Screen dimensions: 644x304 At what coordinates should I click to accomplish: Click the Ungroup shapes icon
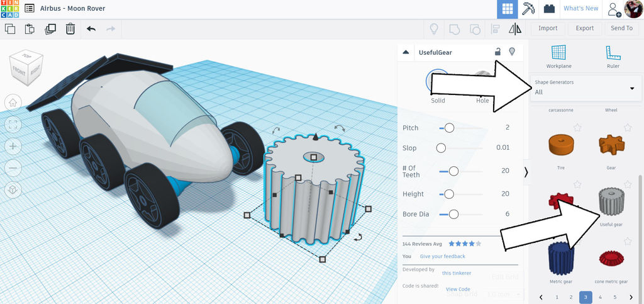point(475,29)
